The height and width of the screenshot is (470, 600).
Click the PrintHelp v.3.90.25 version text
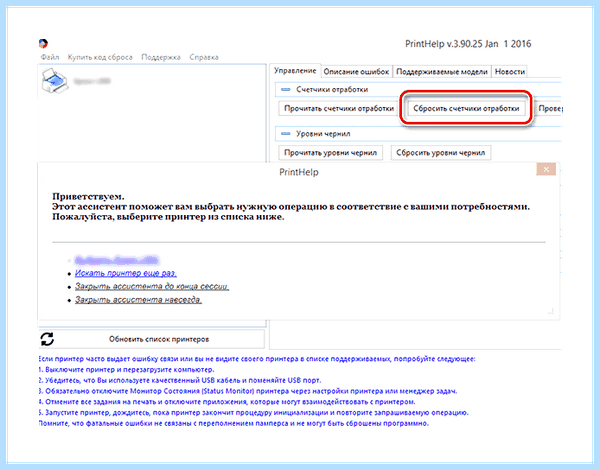[468, 44]
